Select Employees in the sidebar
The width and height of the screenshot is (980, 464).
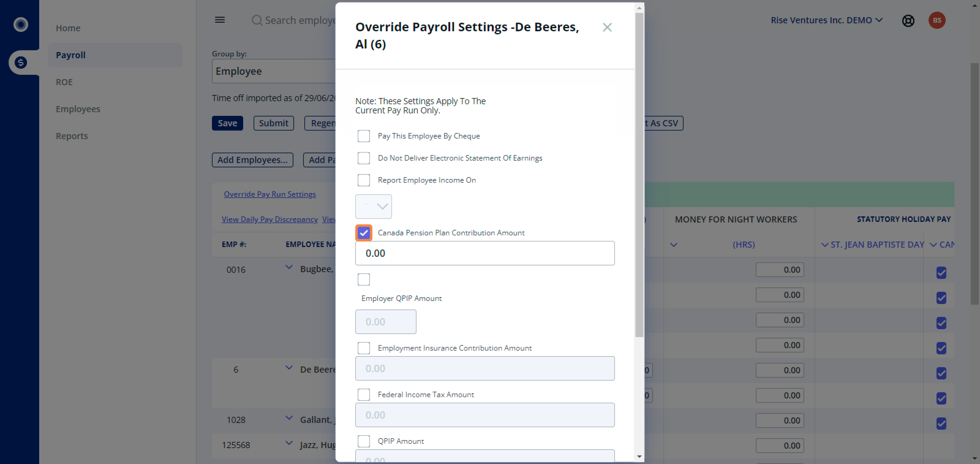click(x=78, y=109)
